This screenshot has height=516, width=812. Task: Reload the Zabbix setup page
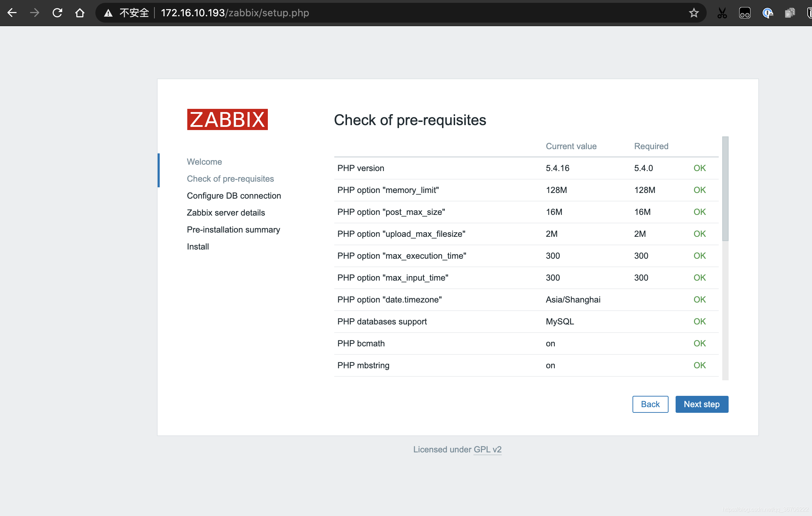point(57,13)
